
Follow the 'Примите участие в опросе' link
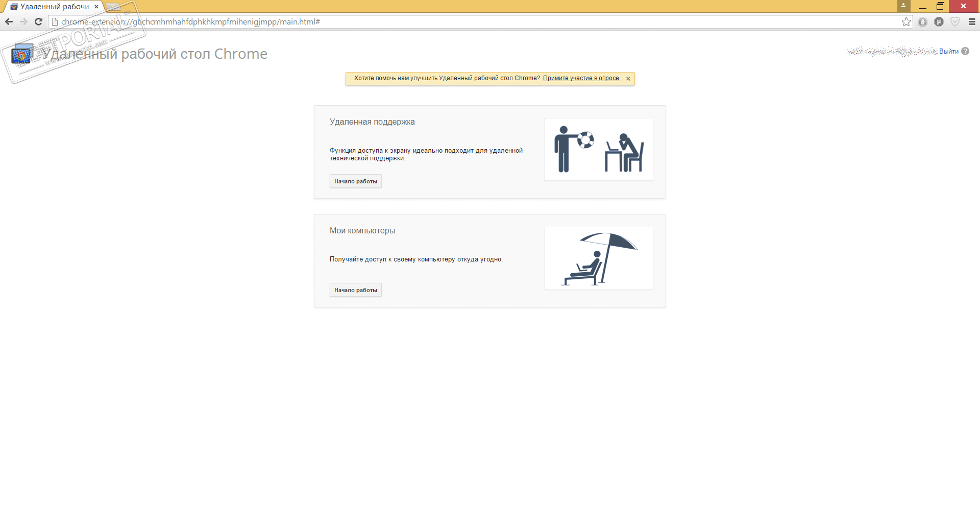click(581, 78)
